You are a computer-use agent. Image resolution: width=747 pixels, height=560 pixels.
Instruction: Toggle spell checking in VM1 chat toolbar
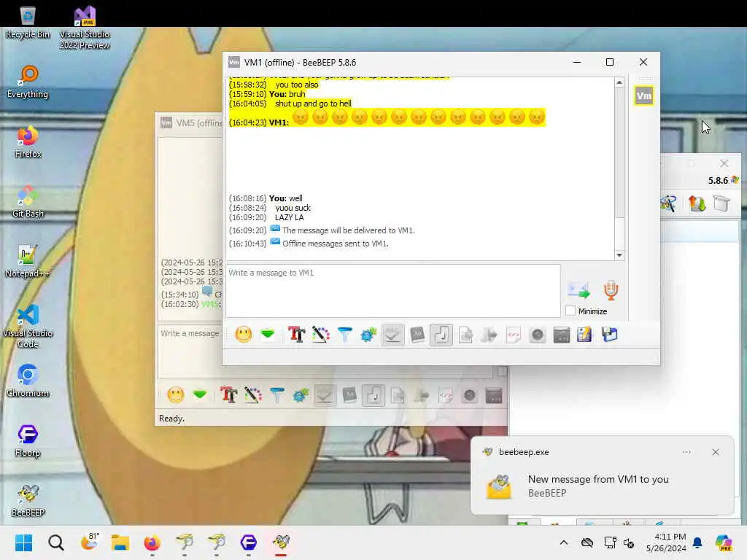click(393, 334)
